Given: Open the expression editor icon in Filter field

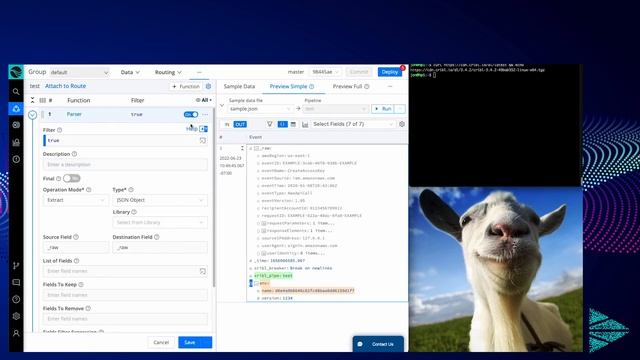Looking at the screenshot, I should click(202, 140).
